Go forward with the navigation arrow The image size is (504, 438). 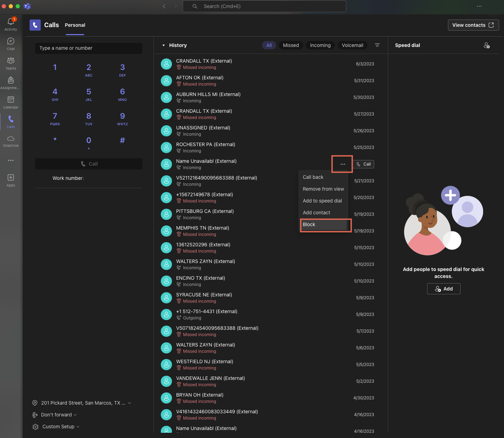pos(175,6)
